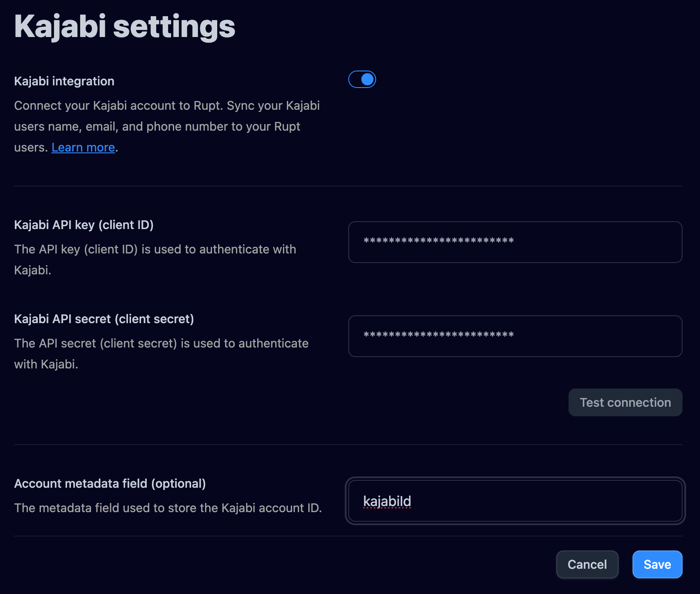Click the API key authentication description text

click(x=155, y=260)
